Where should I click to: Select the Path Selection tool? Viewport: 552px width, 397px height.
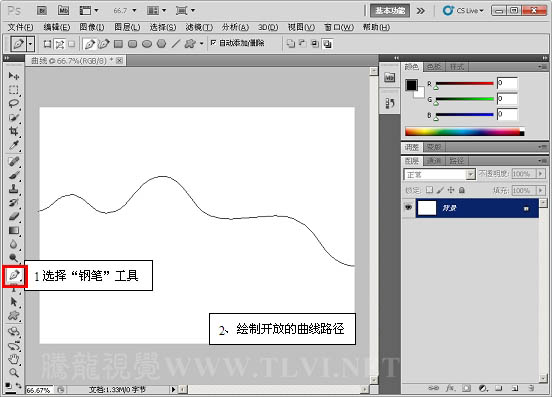[14, 302]
